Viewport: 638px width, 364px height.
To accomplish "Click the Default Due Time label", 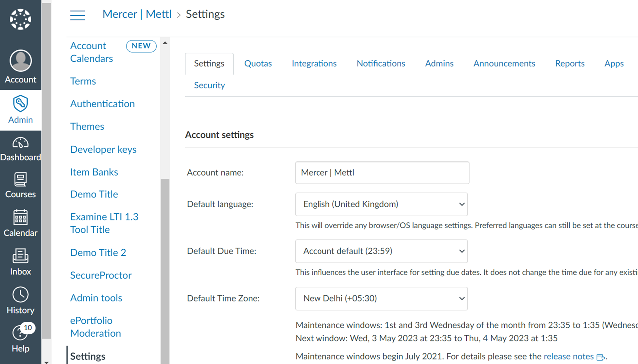I will [222, 251].
